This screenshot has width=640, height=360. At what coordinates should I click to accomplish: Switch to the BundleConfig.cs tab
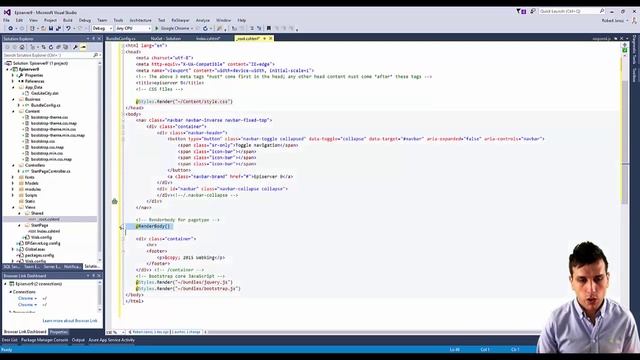pyautogui.click(x=121, y=38)
